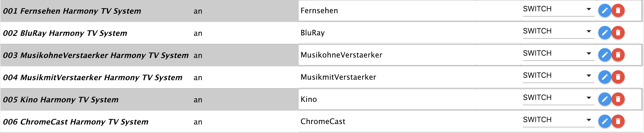Viewport: 644px width, 133px height.
Task: Click the edit pencil icon for Fernsehen
Action: [x=604, y=11]
